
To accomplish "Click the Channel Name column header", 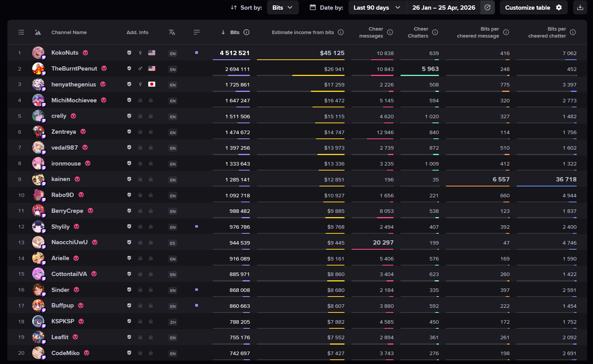I will click(69, 32).
